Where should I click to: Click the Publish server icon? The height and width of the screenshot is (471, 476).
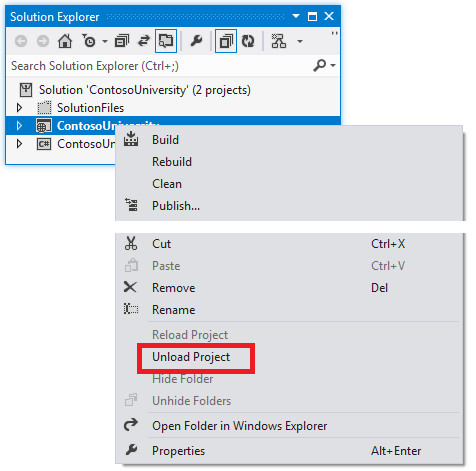131,205
